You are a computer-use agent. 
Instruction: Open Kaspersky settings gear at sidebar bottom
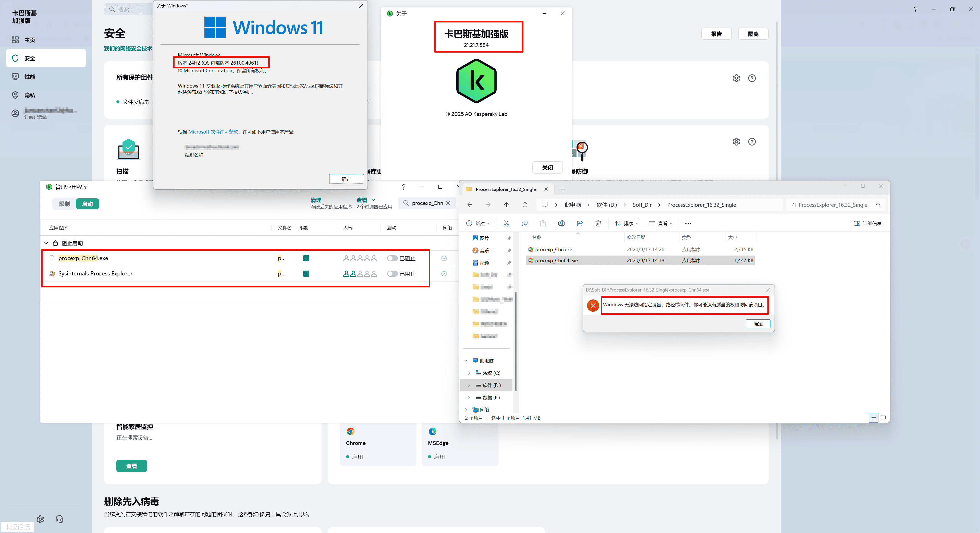(40, 519)
